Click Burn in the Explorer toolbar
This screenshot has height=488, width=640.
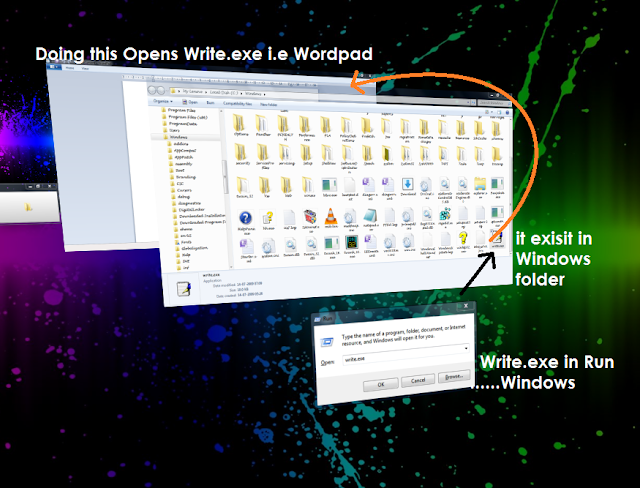point(210,103)
